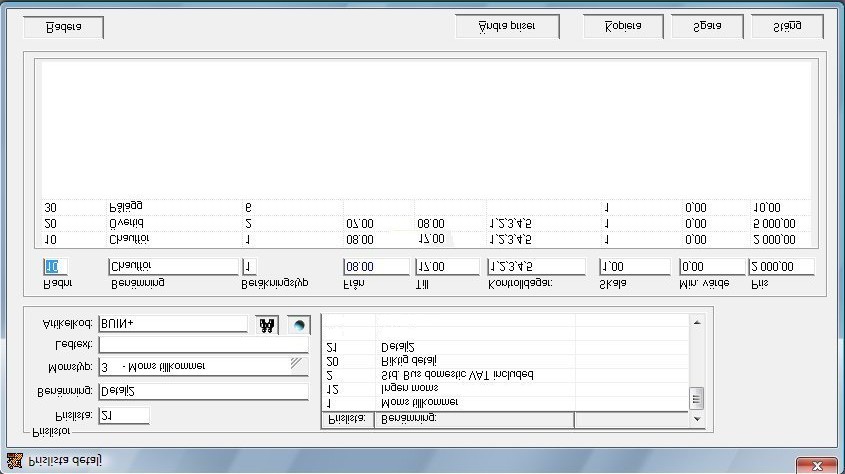Select price list row 12 Ingen moms
Screen dimensions: 845x474
coord(505,388)
